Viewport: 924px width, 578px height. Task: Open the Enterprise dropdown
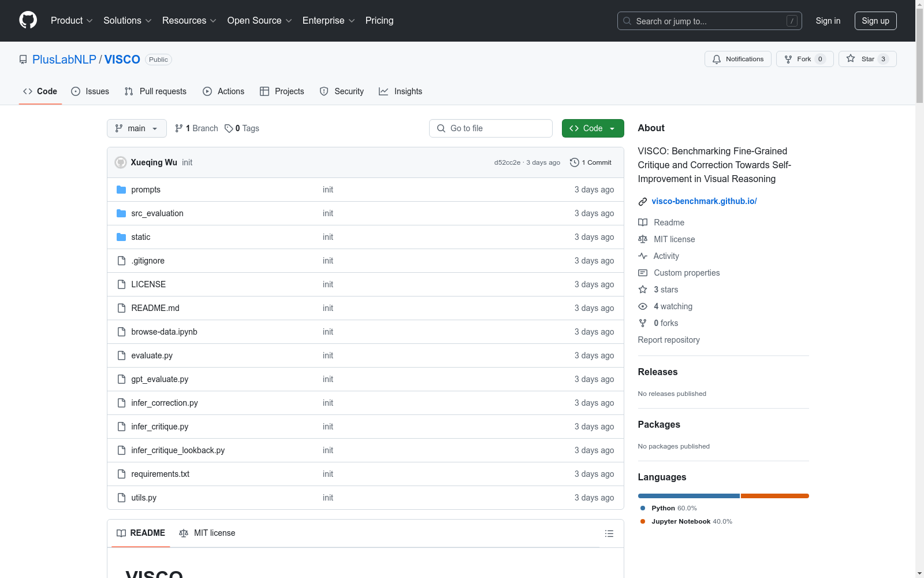329,21
